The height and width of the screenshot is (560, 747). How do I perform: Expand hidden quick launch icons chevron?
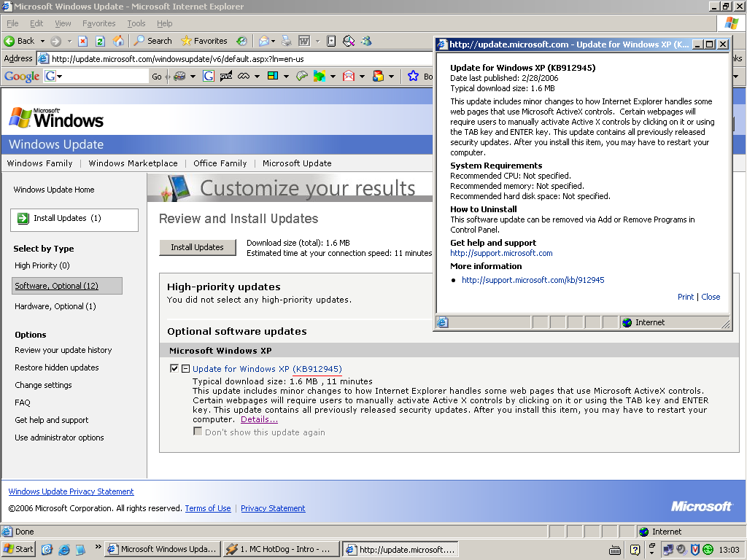98,547
